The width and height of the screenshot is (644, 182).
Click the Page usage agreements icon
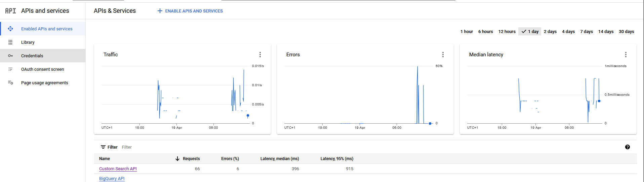click(x=10, y=83)
